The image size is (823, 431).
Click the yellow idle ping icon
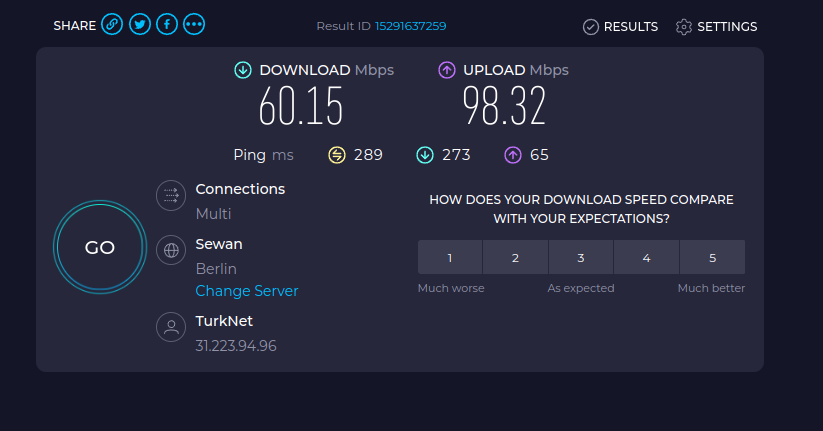click(x=337, y=155)
